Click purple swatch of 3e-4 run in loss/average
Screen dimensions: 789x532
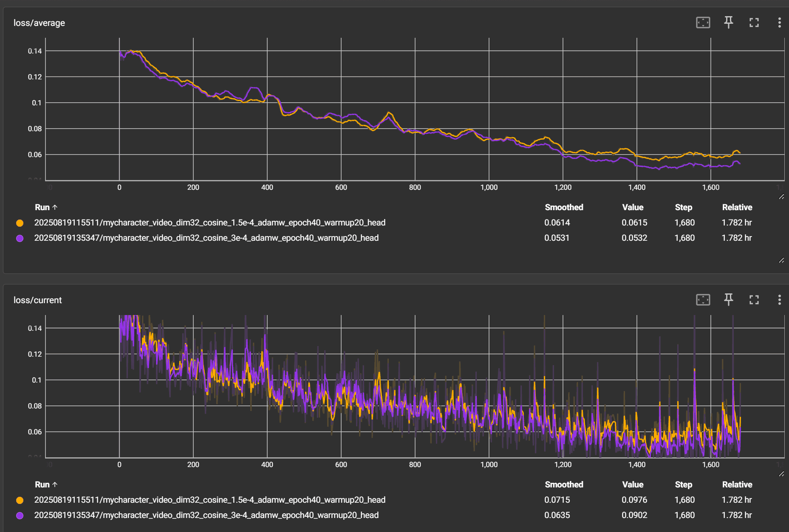tap(20, 238)
